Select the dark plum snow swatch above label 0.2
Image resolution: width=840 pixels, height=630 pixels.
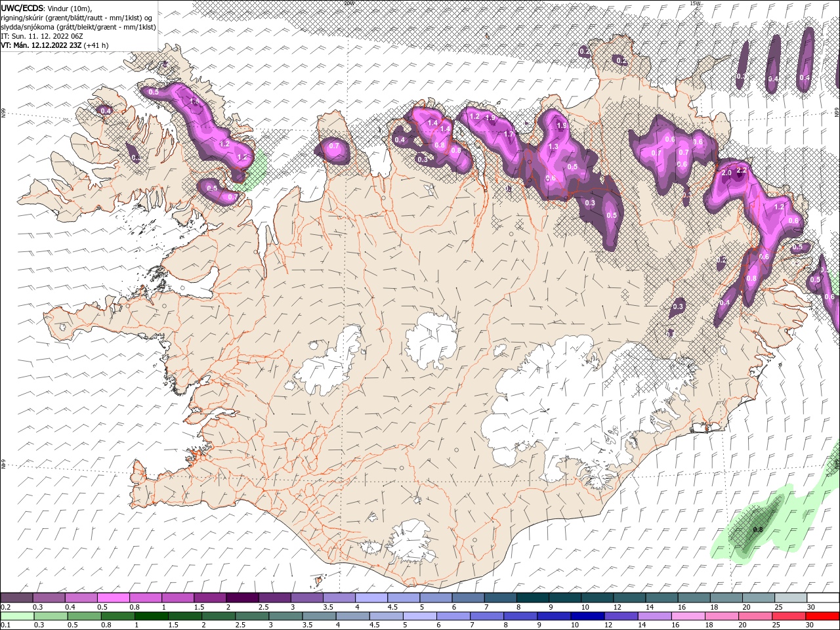(x=16, y=597)
